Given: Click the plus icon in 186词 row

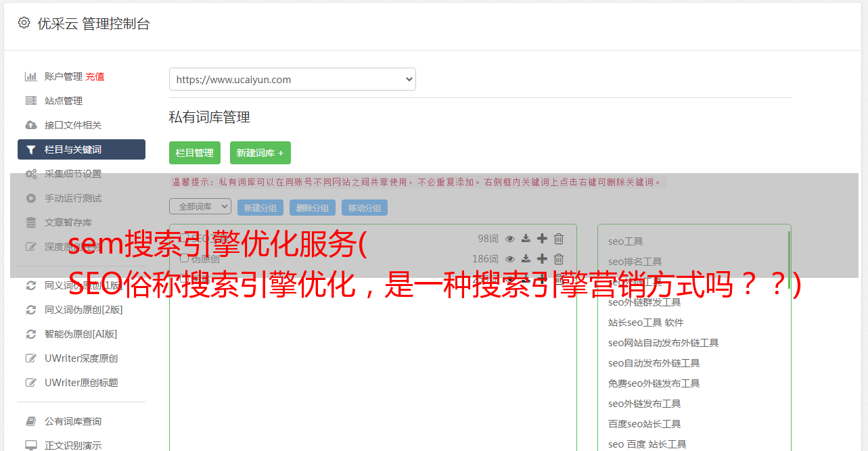Looking at the screenshot, I should point(542,258).
